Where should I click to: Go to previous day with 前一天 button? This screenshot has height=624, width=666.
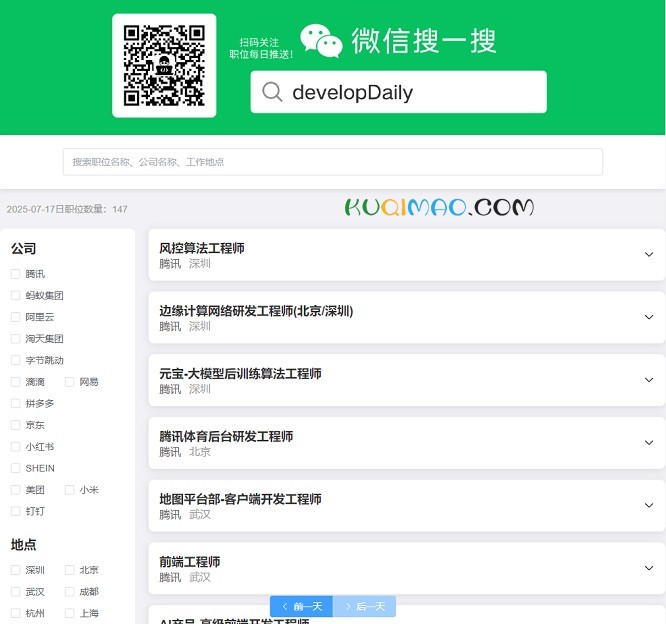click(302, 606)
